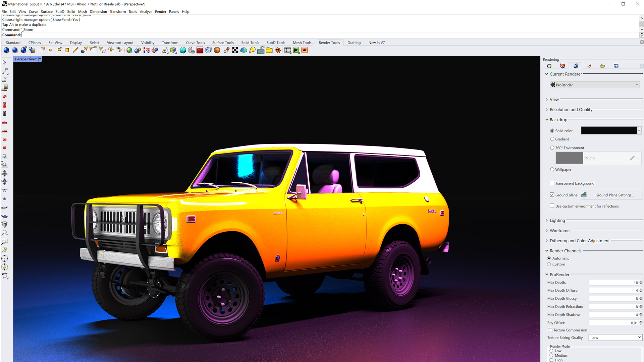Switch to the Mesh Tools tab

pyautogui.click(x=302, y=43)
